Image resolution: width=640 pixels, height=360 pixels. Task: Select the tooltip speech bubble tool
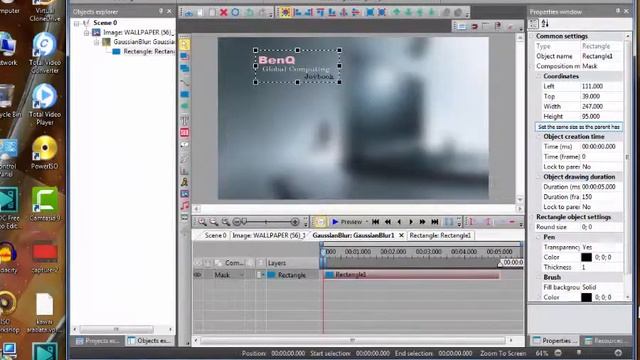click(x=184, y=145)
